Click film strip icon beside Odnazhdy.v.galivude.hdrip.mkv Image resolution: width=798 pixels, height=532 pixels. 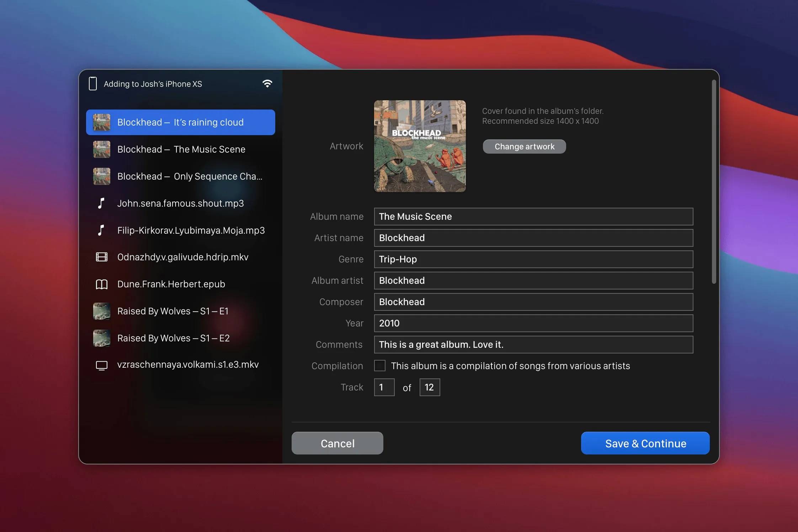[x=101, y=257]
